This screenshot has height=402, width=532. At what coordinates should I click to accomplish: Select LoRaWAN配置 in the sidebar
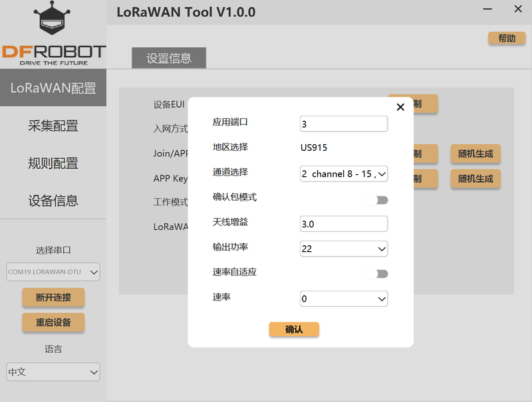[x=53, y=88]
